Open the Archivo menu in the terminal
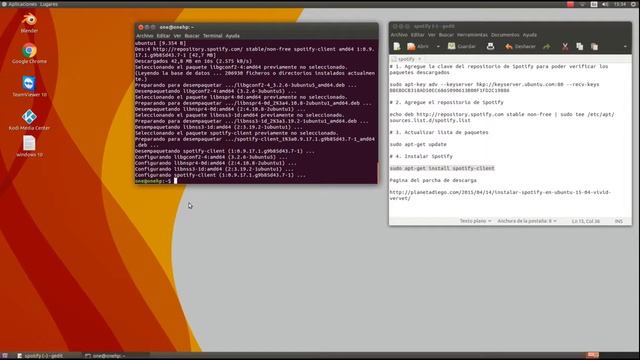Screen dimensions: 640x360 point(144,36)
